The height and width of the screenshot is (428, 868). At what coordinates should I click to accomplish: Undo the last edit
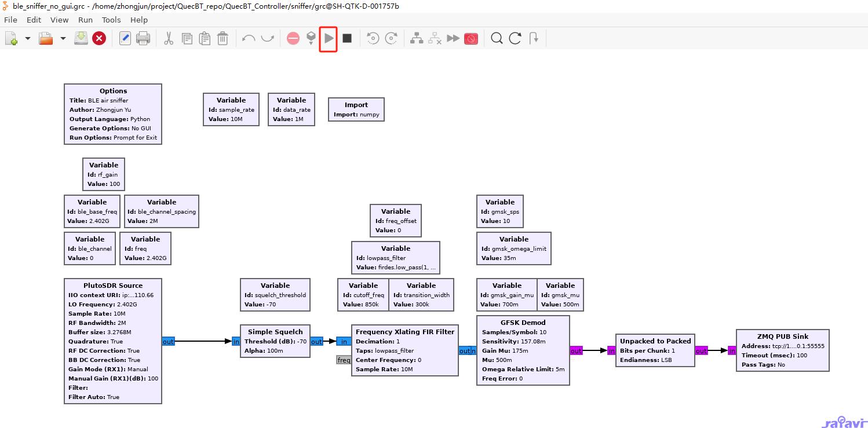click(x=249, y=39)
